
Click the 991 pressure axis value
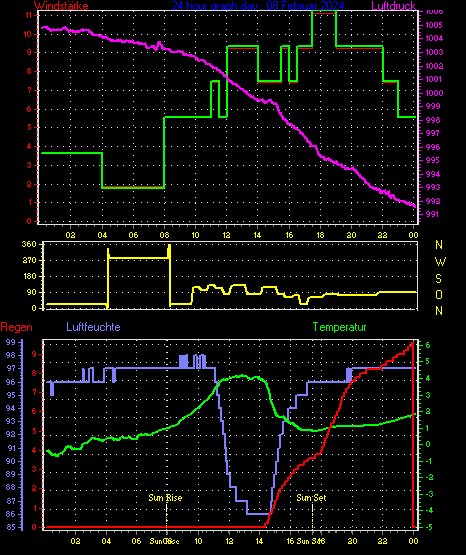coord(432,214)
